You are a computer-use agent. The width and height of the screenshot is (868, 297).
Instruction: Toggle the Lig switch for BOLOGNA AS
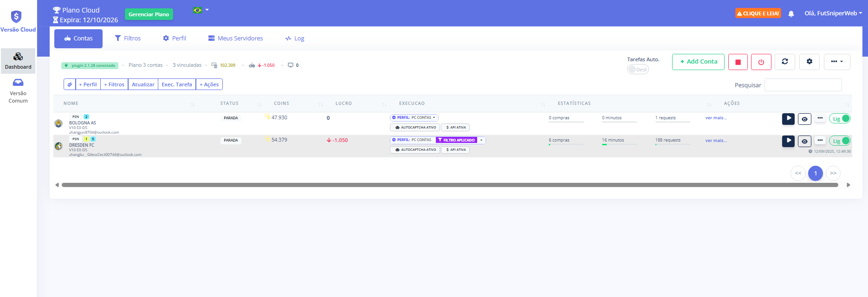(x=840, y=119)
